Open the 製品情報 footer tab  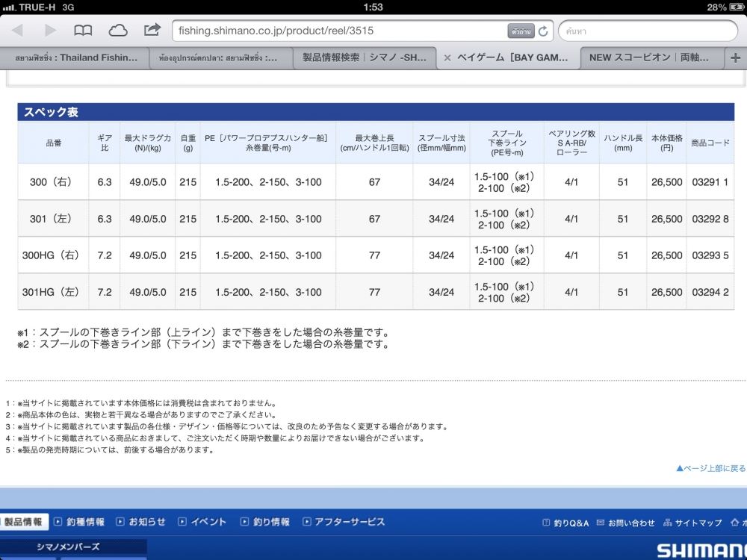pyautogui.click(x=24, y=522)
